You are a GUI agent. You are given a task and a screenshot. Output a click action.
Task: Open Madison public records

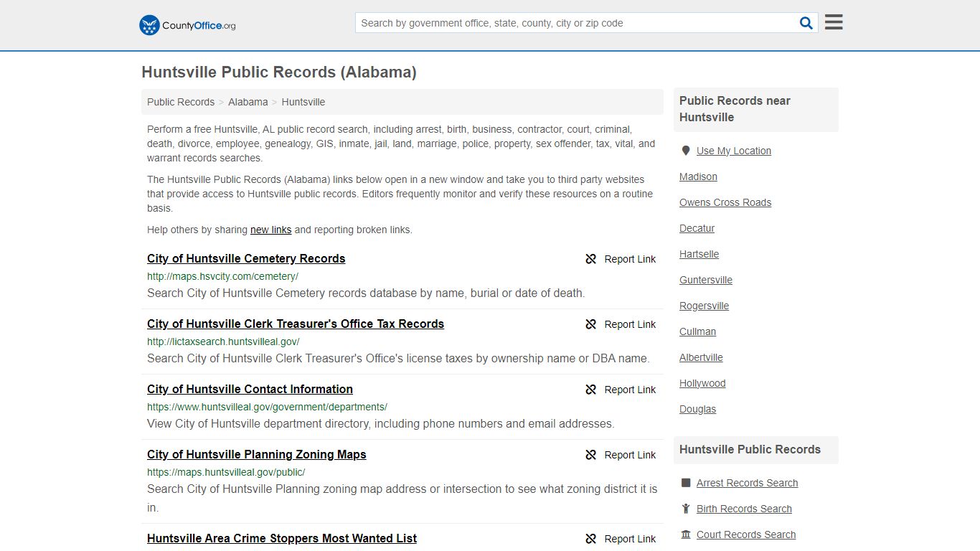point(698,176)
